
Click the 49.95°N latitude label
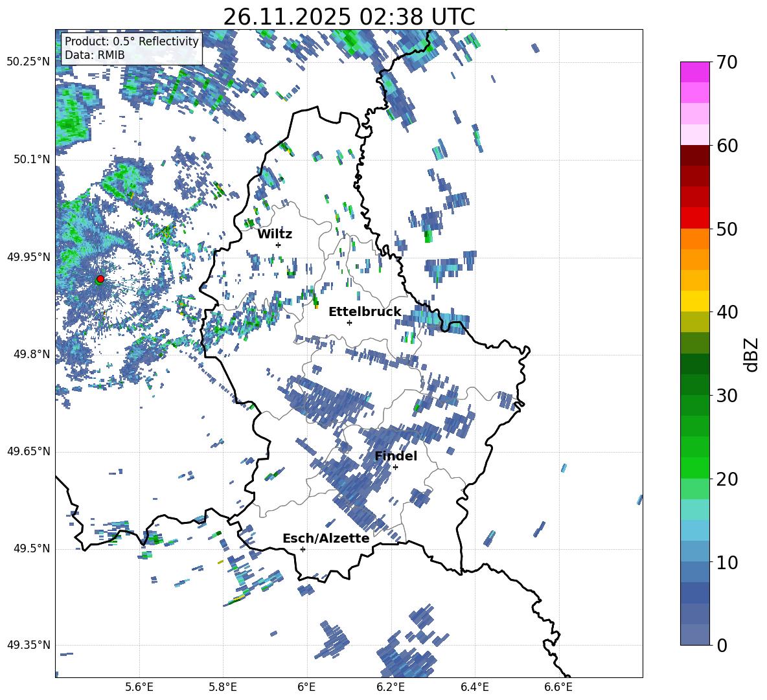coord(29,256)
